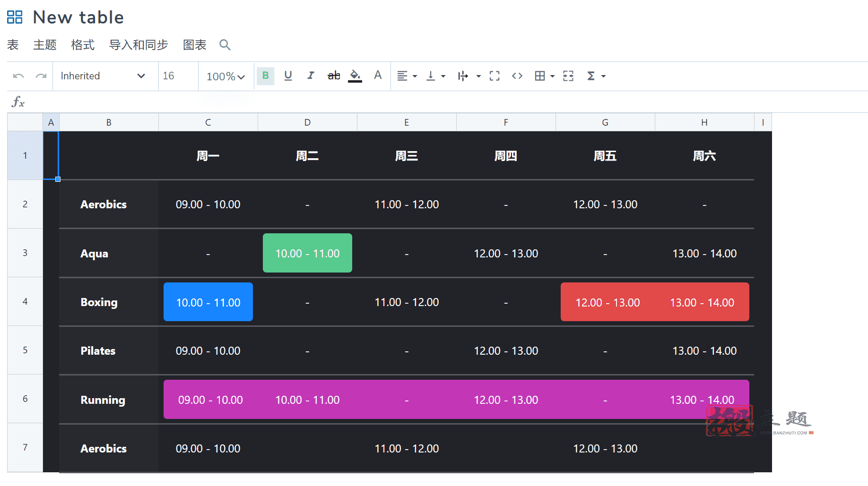This screenshot has height=486, width=868.
Task: Open text wrapping dropdown
Action: coord(469,76)
